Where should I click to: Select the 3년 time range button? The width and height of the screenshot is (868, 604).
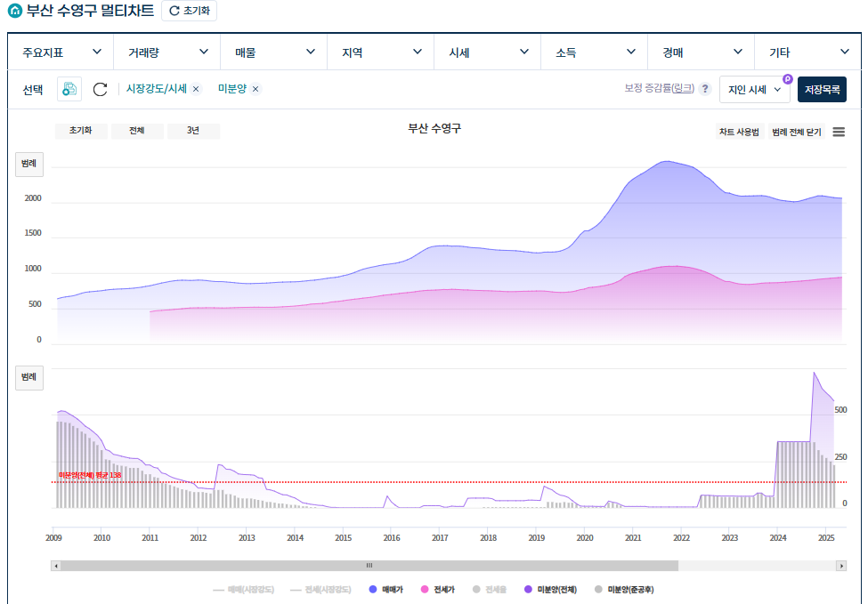pyautogui.click(x=193, y=131)
